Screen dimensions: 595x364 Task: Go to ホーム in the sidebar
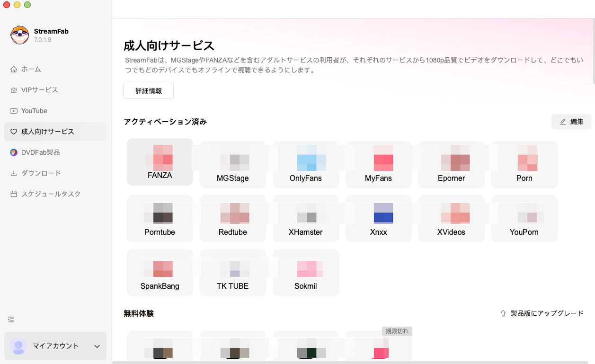(x=55, y=69)
